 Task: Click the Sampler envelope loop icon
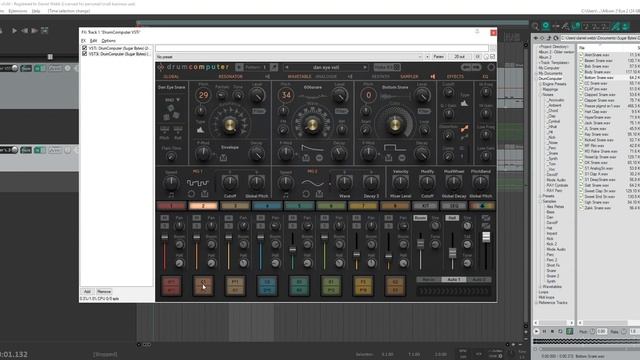tap(402, 158)
